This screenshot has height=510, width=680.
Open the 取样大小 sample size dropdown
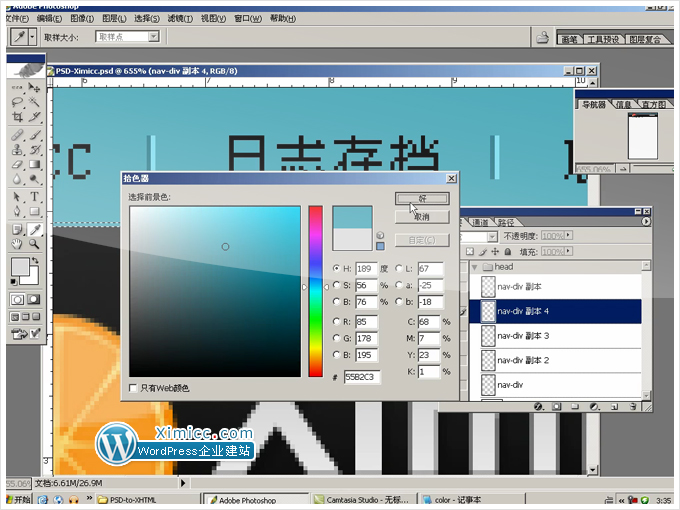click(154, 37)
